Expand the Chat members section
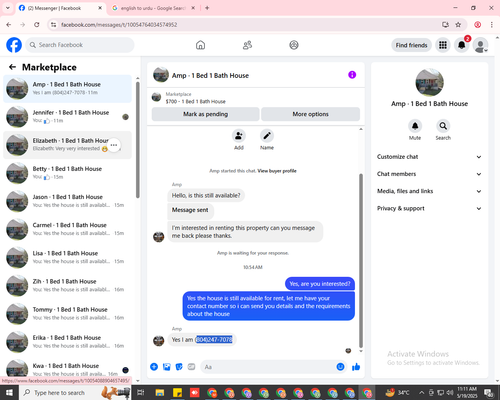Screen dimensions: 500x400 429,174
